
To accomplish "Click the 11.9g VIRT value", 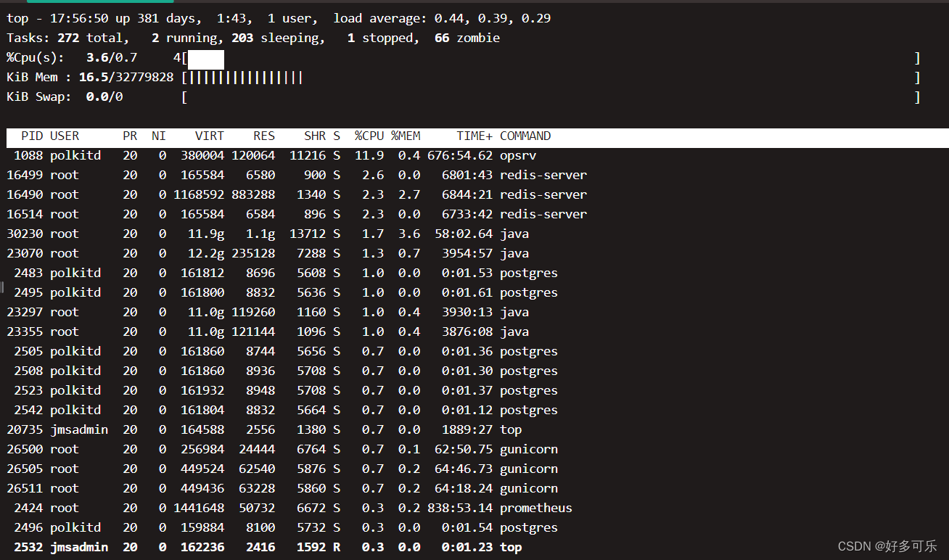I will pyautogui.click(x=206, y=234).
